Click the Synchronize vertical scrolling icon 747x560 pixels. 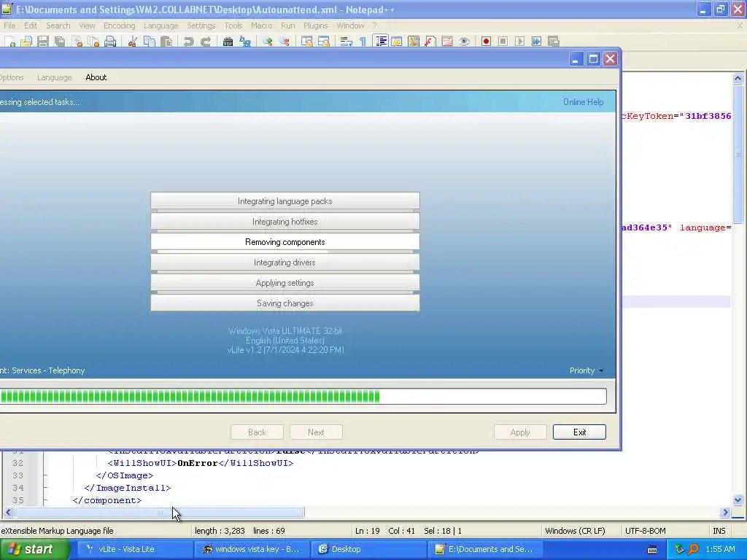click(307, 42)
